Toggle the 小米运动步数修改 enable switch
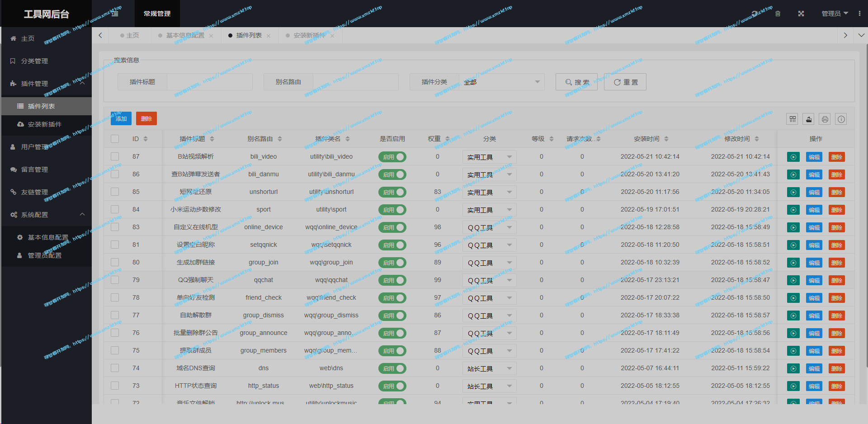The image size is (868, 424). pyautogui.click(x=392, y=210)
